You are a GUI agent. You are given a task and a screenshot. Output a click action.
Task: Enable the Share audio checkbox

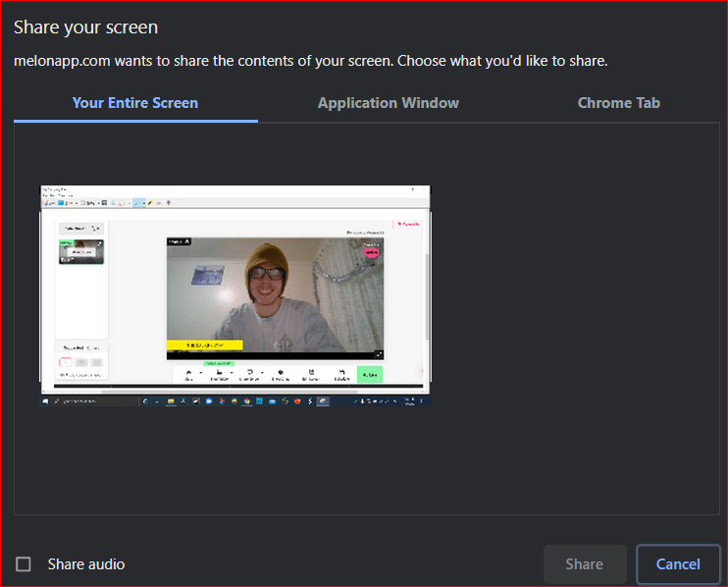coord(24,563)
